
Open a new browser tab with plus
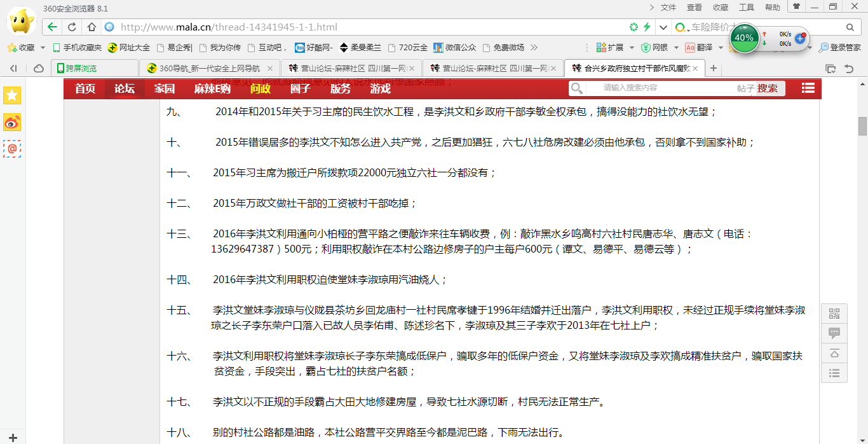click(x=714, y=68)
